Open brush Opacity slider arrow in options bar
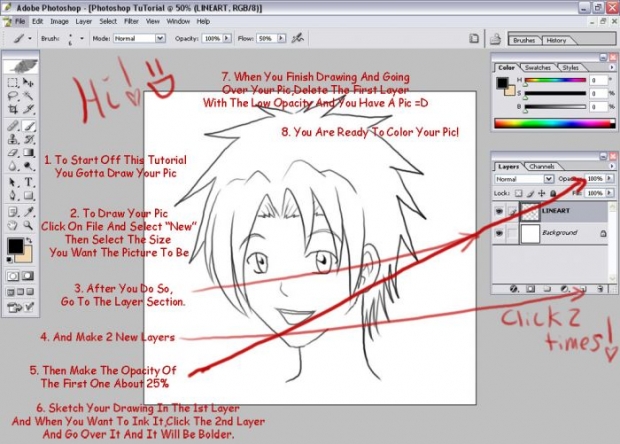This screenshot has width=620, height=444. tap(227, 38)
